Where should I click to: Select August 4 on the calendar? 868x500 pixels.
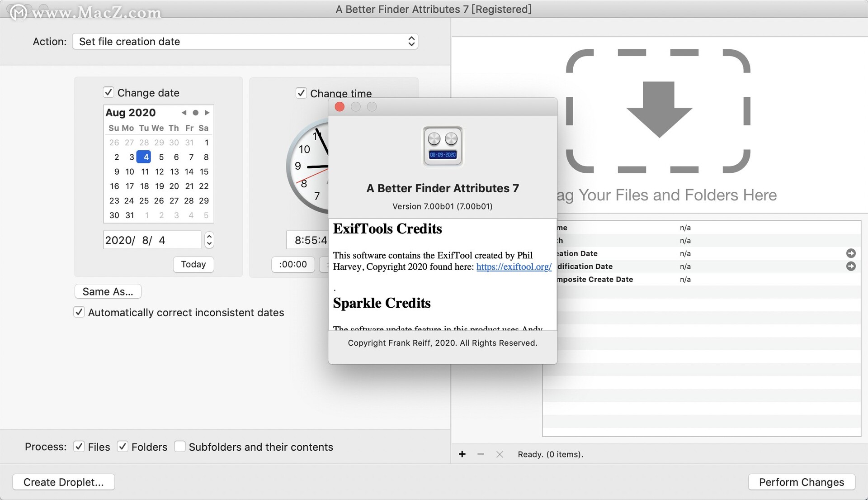(x=144, y=156)
